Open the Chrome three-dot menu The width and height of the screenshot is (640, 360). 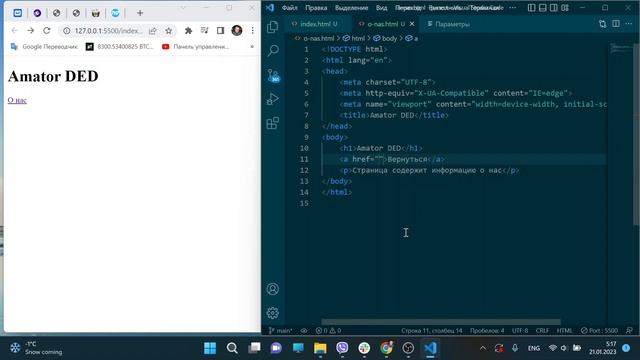[x=253, y=31]
